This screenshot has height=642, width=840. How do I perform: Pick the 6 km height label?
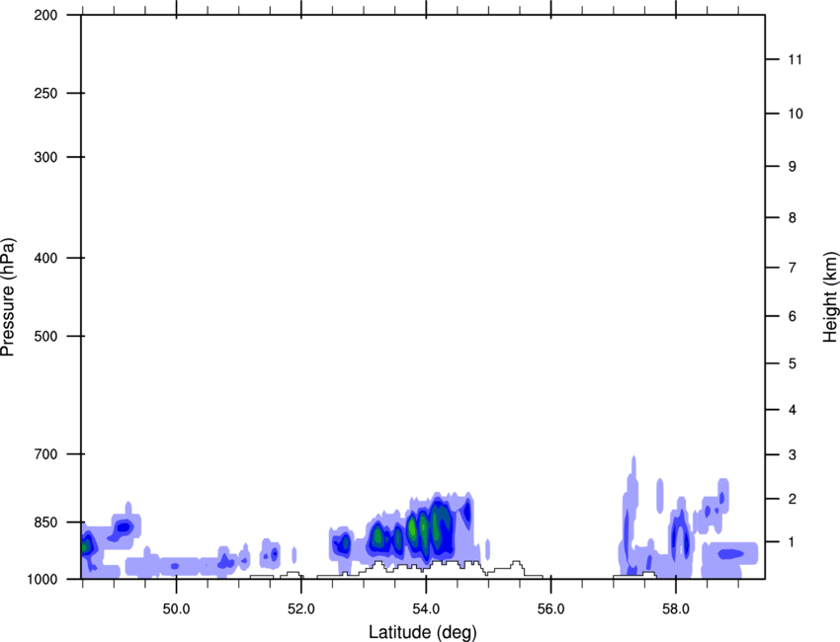[793, 316]
